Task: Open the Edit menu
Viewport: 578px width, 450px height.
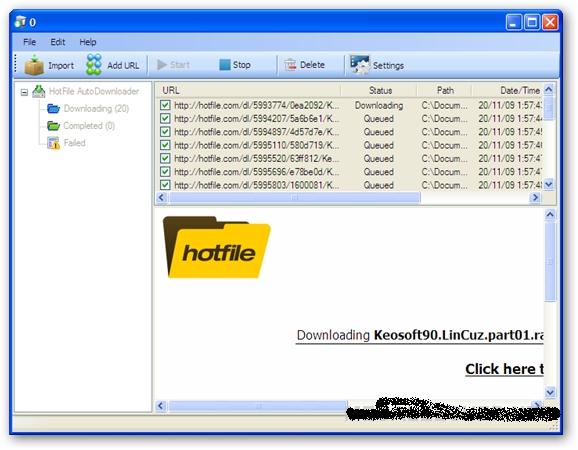Action: [58, 42]
